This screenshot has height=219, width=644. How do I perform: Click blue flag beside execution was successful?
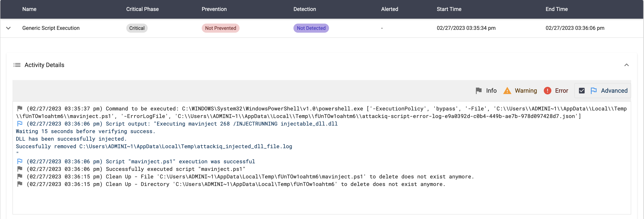click(x=20, y=161)
